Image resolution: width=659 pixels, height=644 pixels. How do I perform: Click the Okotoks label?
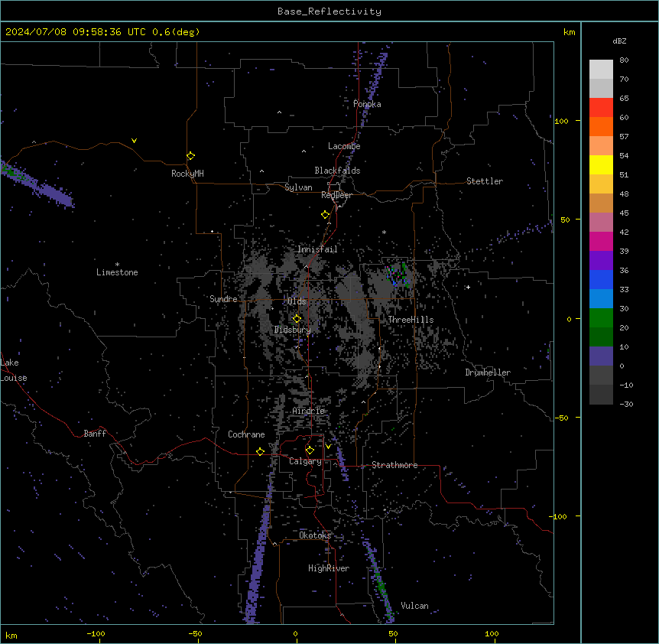(x=315, y=535)
